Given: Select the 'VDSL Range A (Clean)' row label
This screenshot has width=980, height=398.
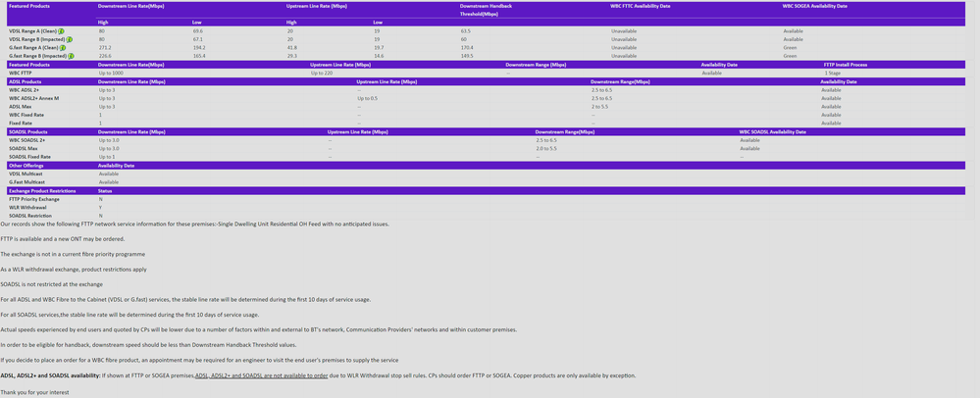Looking at the screenshot, I should 33,30.
